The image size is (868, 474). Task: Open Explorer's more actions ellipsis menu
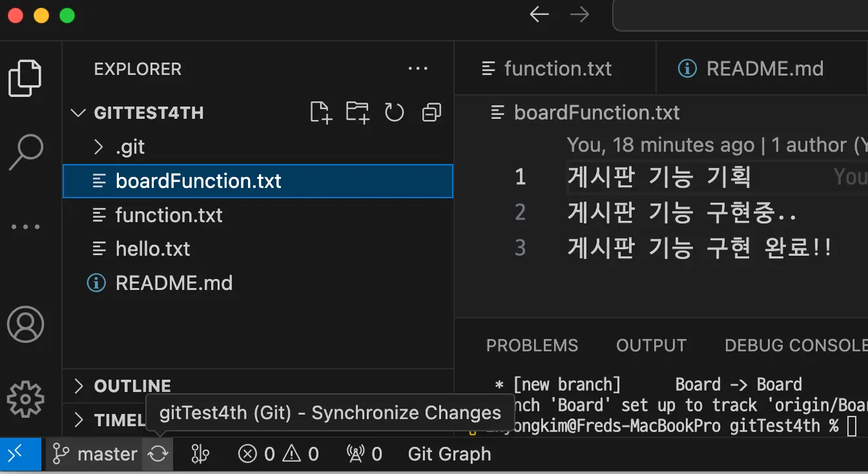(418, 69)
